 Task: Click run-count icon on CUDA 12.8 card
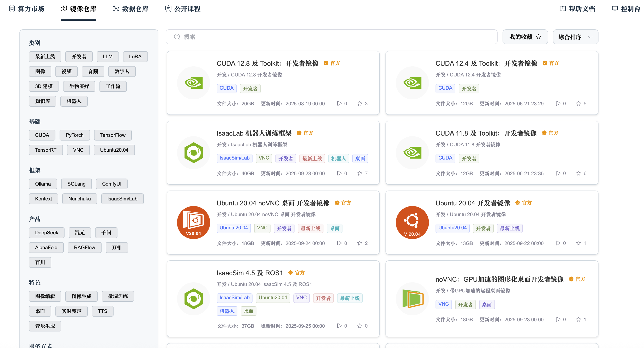(339, 103)
